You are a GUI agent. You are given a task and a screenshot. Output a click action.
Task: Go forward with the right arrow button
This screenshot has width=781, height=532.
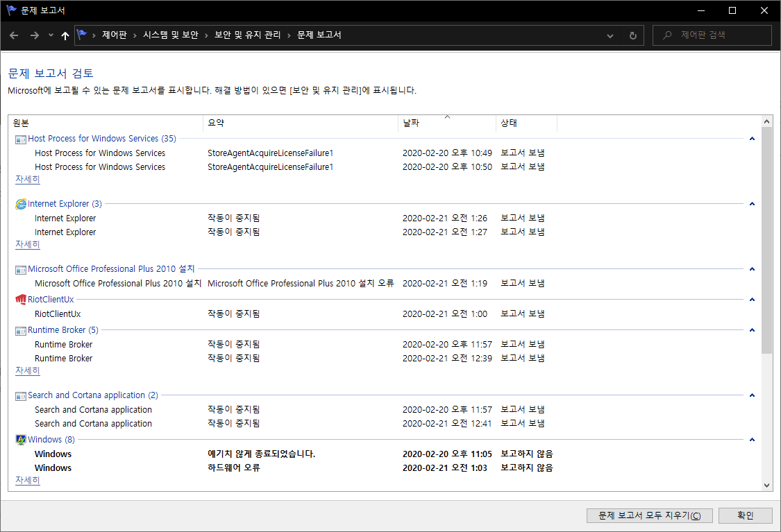point(35,35)
